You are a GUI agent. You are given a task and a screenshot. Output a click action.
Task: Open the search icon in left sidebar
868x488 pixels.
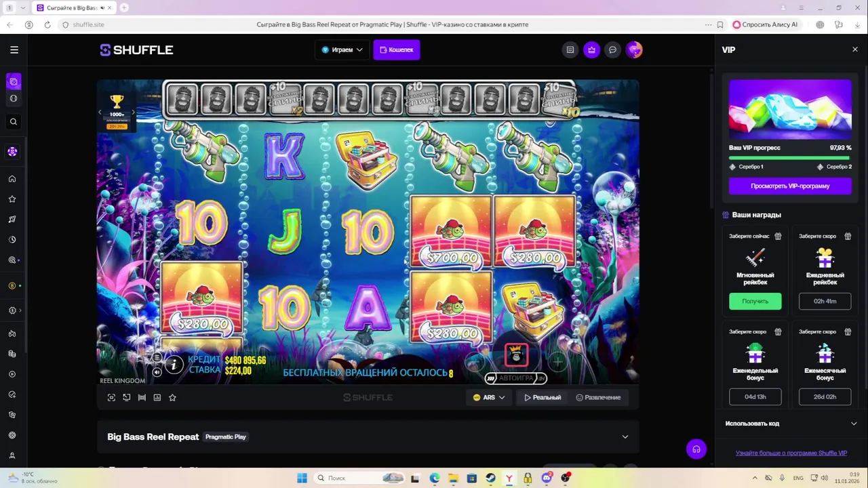[13, 122]
